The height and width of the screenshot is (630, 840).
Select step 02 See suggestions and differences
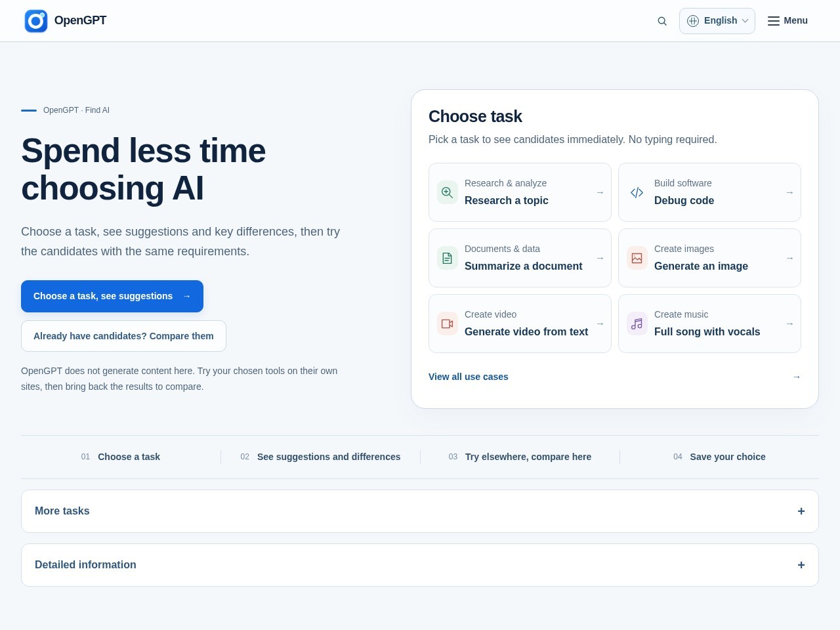click(320, 457)
